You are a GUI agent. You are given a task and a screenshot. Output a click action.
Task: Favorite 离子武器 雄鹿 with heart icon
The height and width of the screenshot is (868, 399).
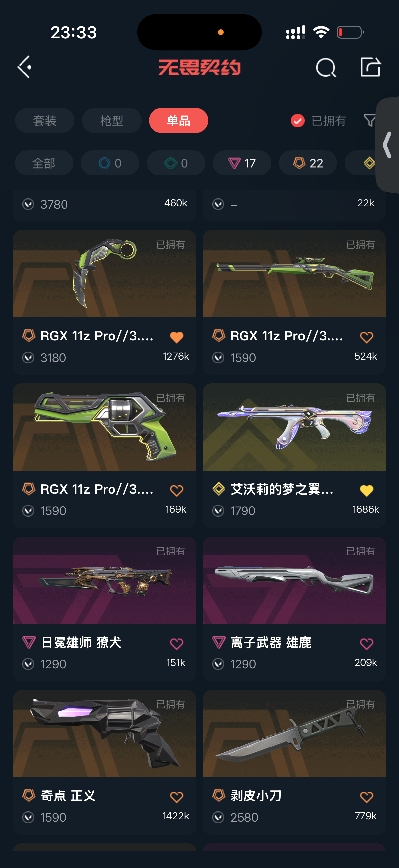pos(366,644)
